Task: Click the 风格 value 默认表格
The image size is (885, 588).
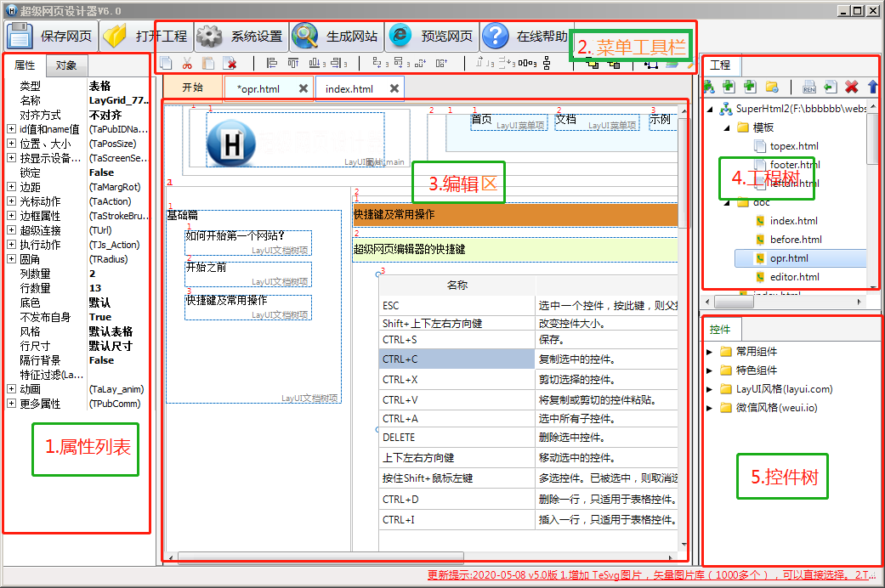Action: 111,331
